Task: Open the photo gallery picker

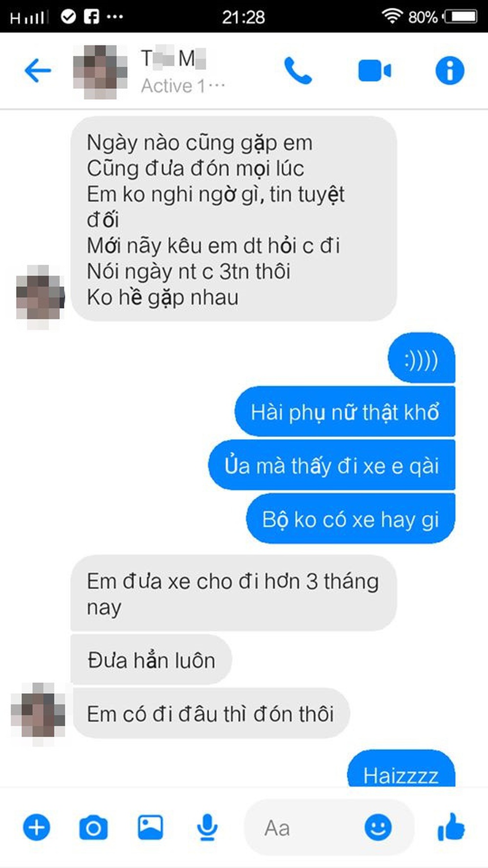Action: [x=150, y=827]
